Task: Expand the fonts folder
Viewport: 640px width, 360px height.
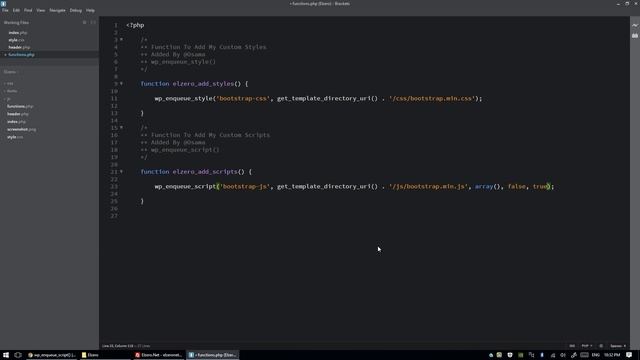Action: pos(11,91)
